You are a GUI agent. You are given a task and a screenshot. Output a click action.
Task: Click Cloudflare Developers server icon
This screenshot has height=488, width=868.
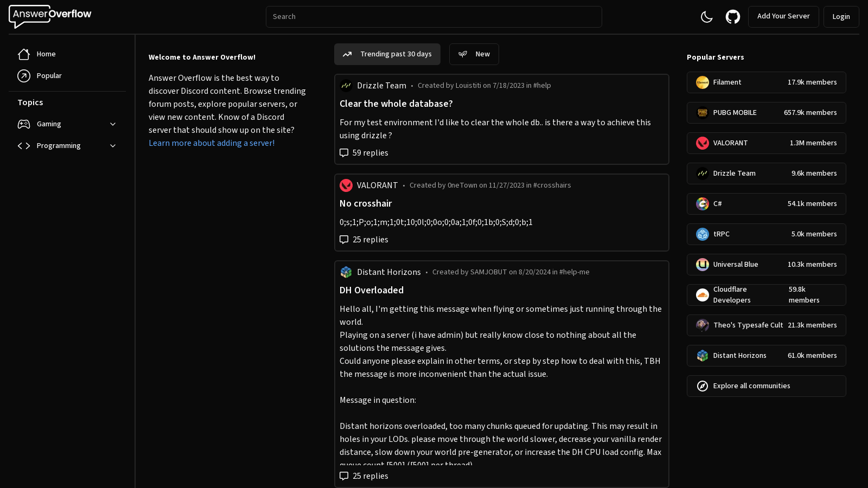[703, 295]
